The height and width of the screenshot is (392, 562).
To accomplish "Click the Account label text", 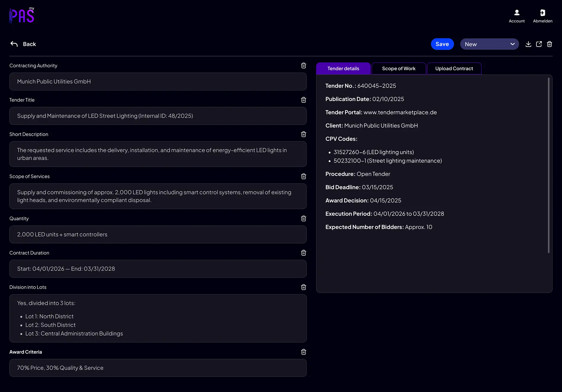I will click(517, 21).
